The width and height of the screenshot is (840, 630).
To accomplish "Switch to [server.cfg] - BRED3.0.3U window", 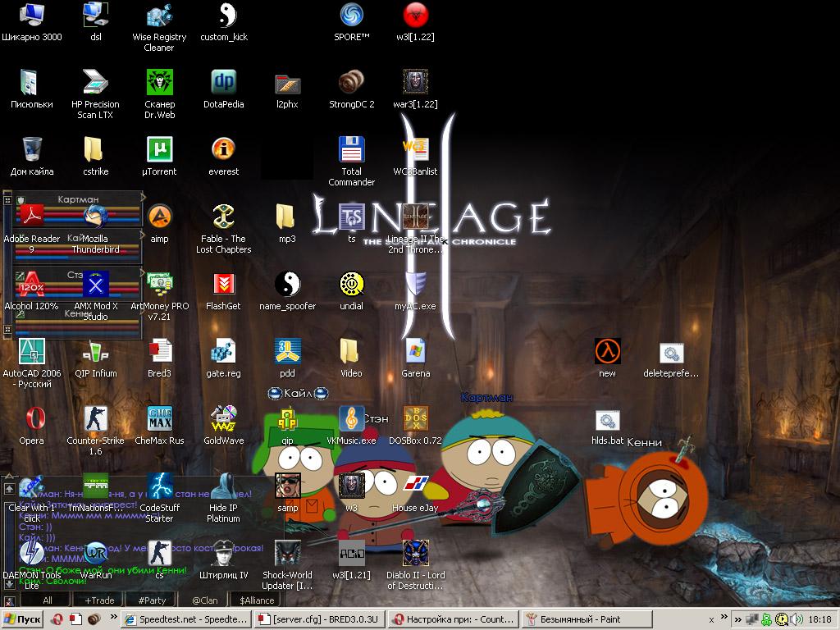I will (320, 619).
